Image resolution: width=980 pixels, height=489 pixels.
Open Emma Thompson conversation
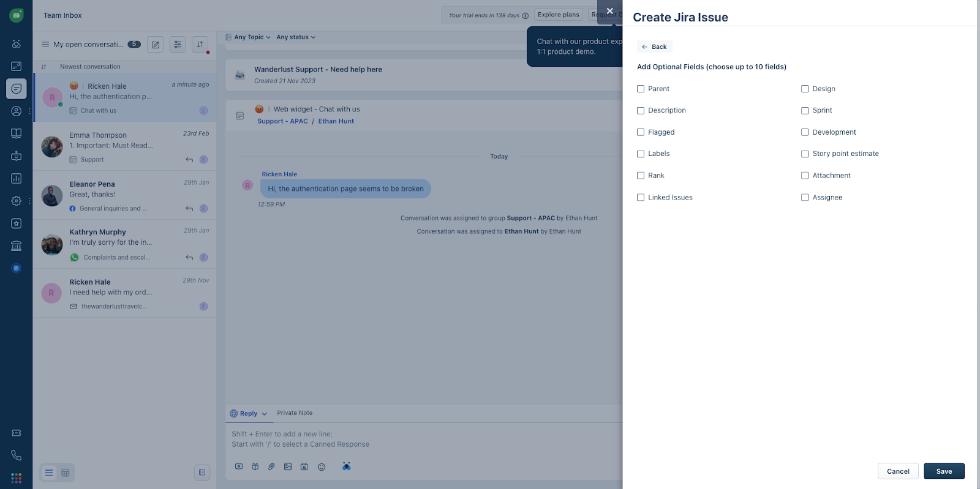[125, 146]
